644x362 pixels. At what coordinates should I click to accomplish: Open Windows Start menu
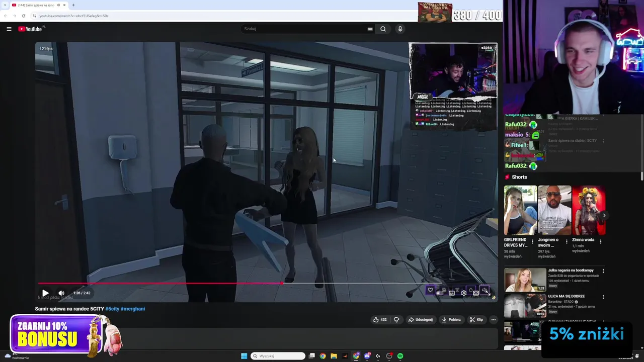pos(244,356)
